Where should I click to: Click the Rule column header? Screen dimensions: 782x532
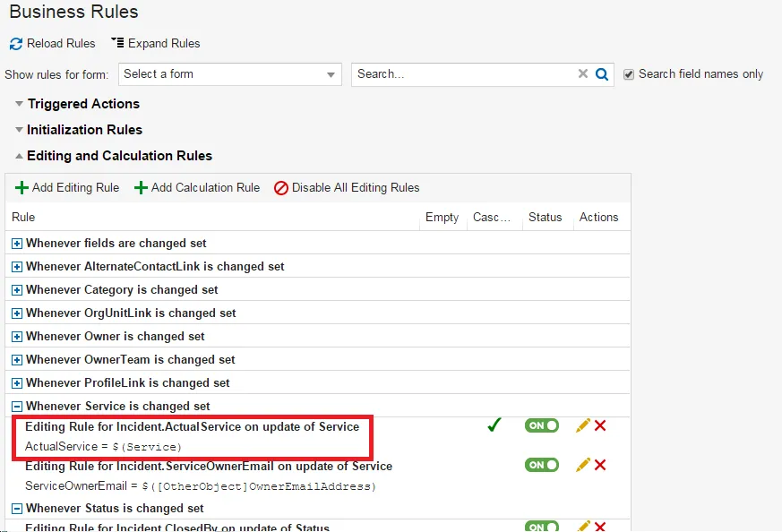coord(23,218)
